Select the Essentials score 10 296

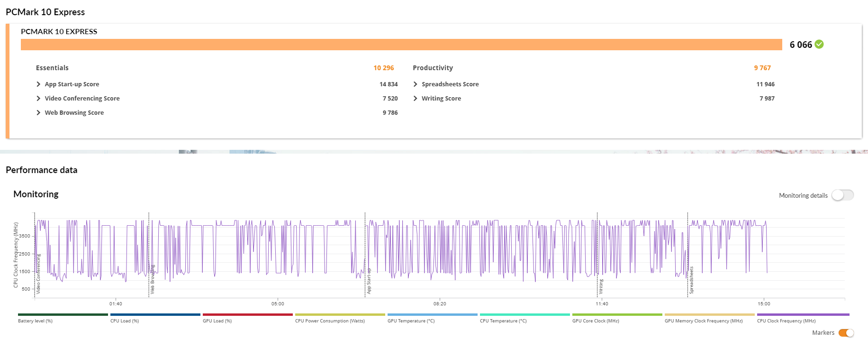pos(384,68)
